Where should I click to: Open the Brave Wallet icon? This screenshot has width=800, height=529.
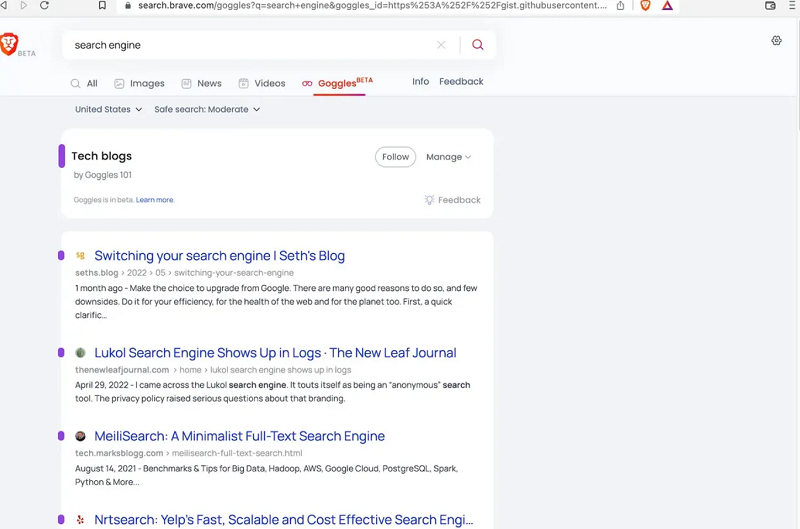(x=770, y=6)
